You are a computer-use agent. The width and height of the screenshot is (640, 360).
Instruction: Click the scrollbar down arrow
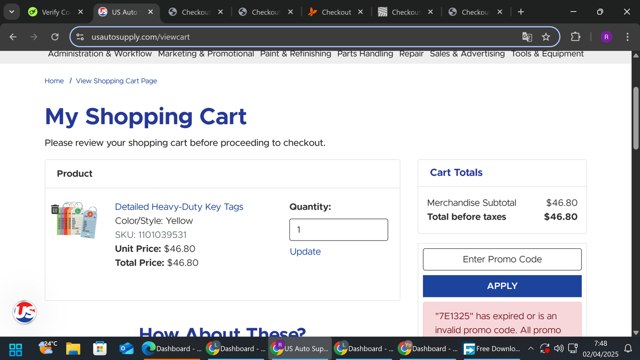click(636, 333)
